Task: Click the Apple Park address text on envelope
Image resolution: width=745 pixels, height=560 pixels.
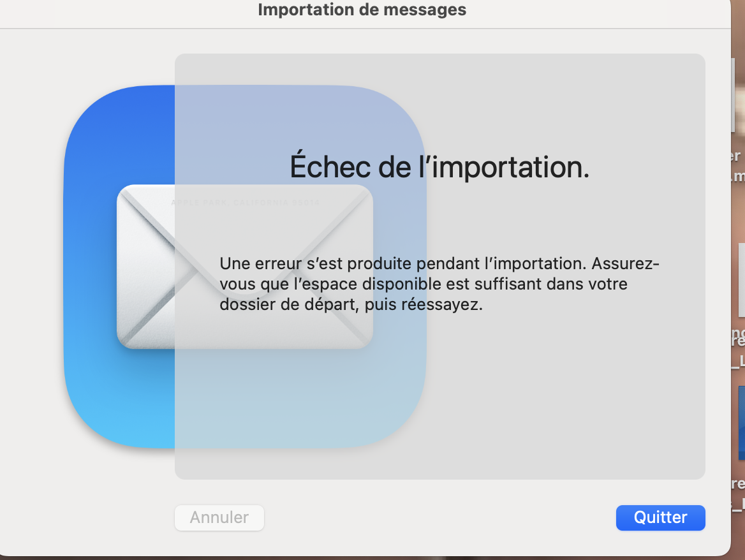Action: [246, 203]
